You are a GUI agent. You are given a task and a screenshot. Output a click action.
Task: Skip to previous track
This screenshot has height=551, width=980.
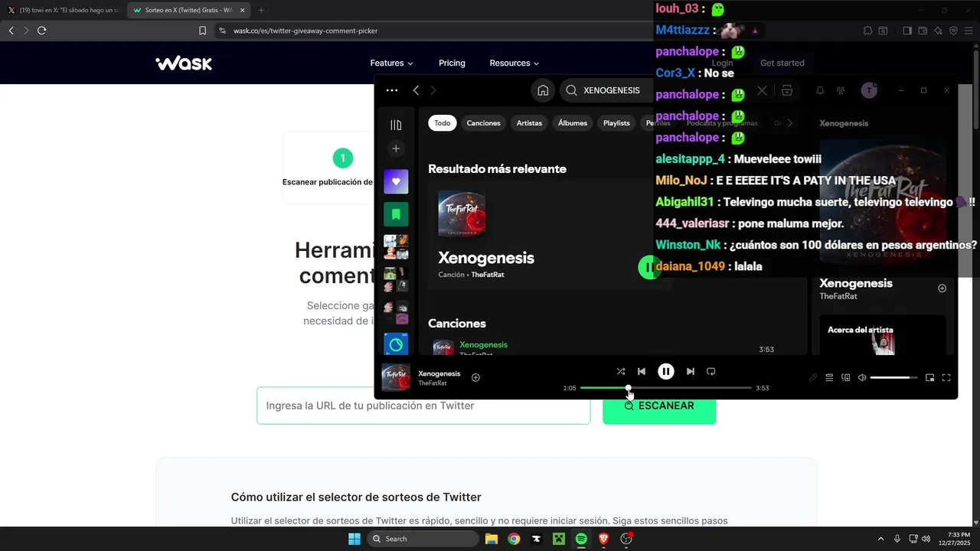tap(642, 371)
